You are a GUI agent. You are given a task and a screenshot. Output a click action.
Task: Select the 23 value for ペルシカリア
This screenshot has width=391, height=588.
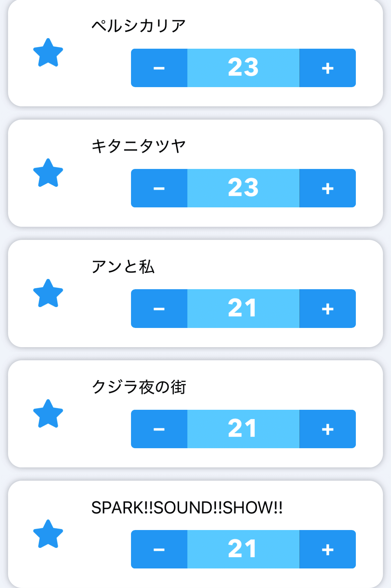[x=243, y=68]
